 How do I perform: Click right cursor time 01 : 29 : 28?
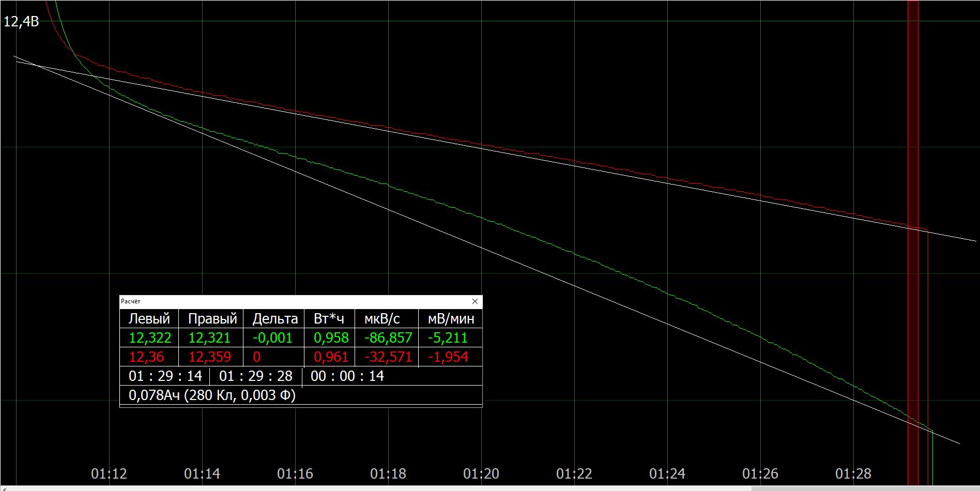[x=256, y=376]
